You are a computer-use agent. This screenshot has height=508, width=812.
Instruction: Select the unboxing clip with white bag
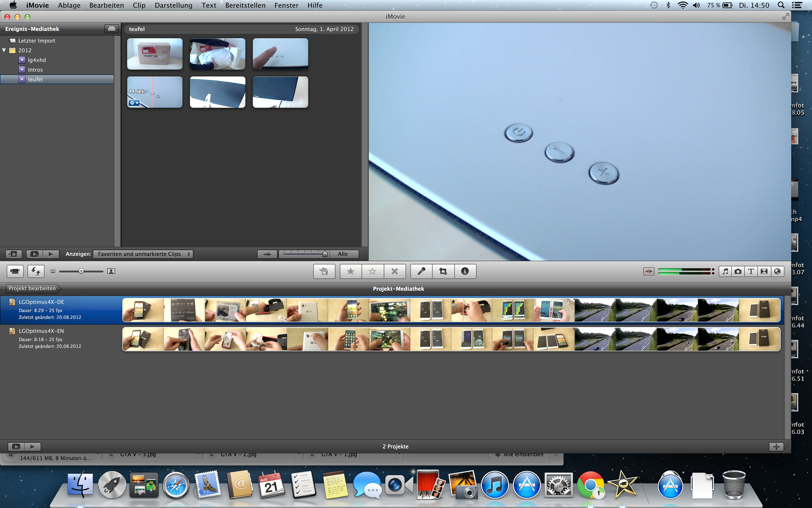tap(217, 54)
